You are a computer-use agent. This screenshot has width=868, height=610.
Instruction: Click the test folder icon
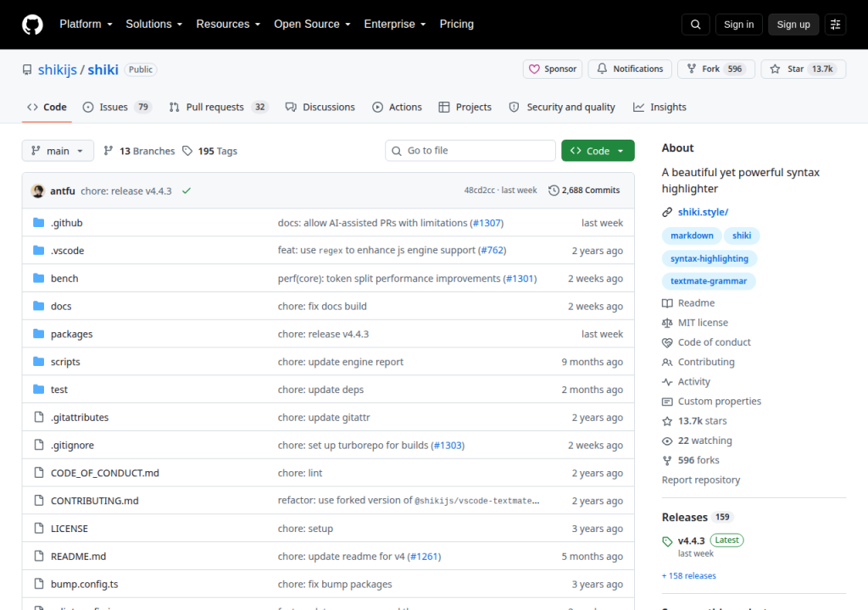coord(39,389)
